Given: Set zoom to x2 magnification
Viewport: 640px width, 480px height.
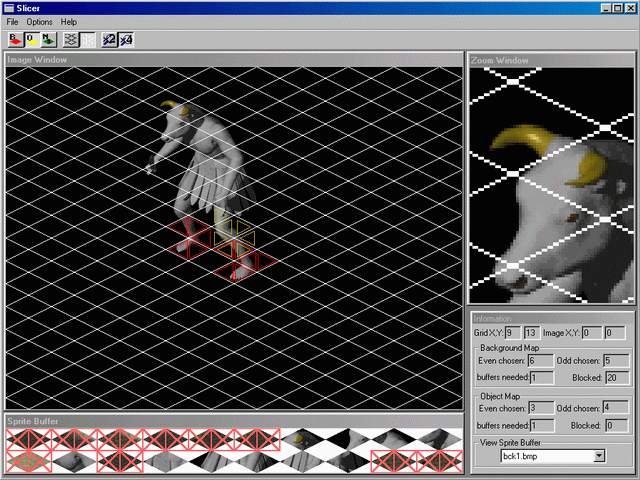Looking at the screenshot, I should [110, 39].
